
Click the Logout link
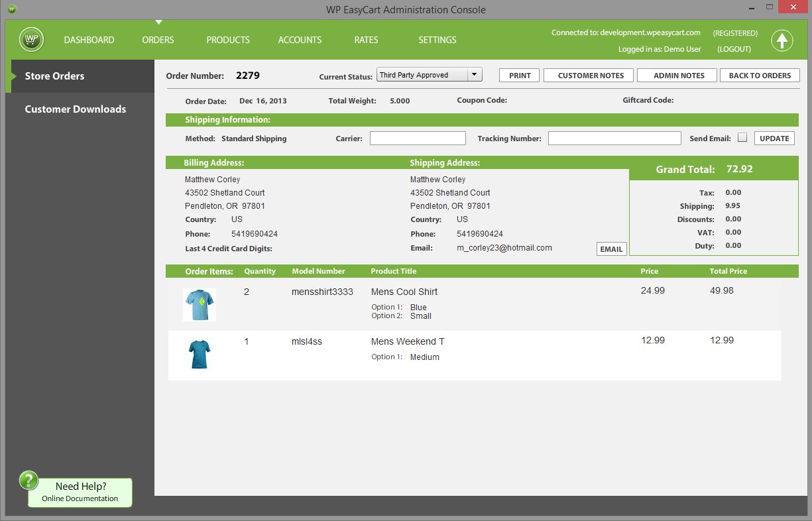tap(734, 49)
